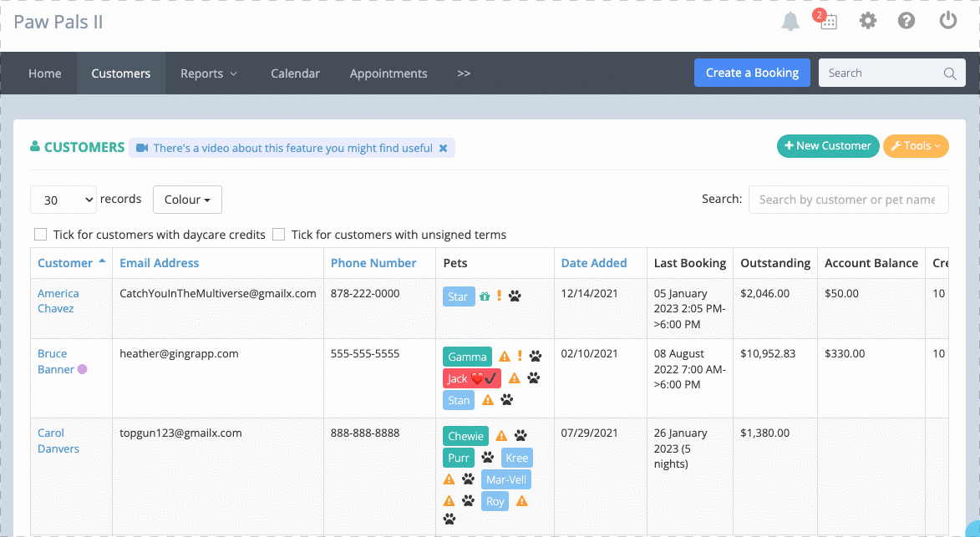Click exclamation mark icon beside Star
Screen dimensions: 980x537
[499, 296]
